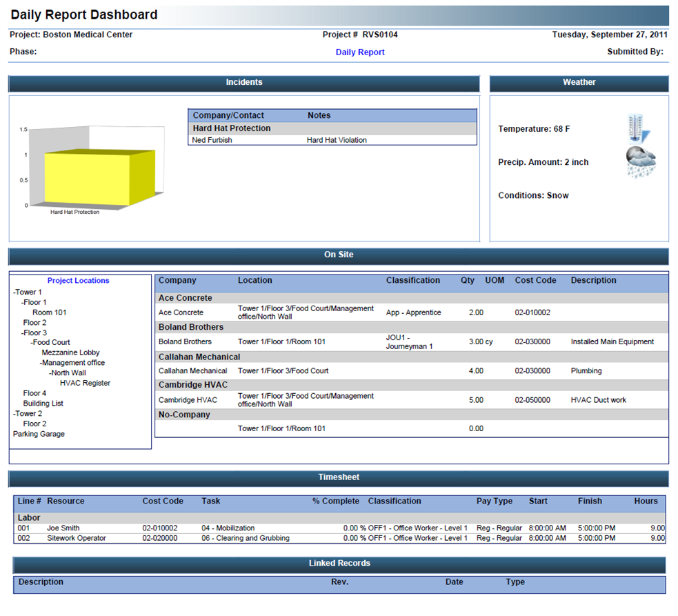
Task: Select Building List in locations tree
Action: (43, 403)
